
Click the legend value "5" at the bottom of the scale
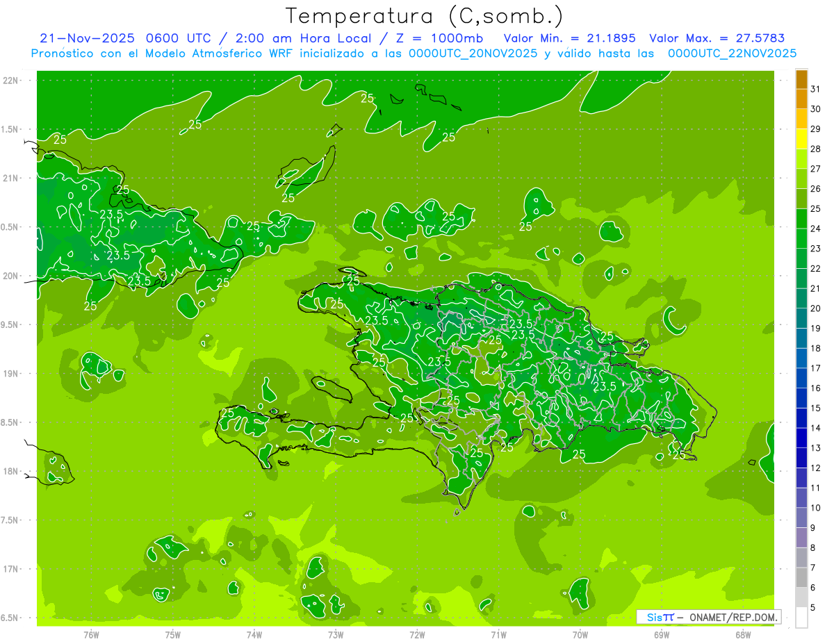813,609
